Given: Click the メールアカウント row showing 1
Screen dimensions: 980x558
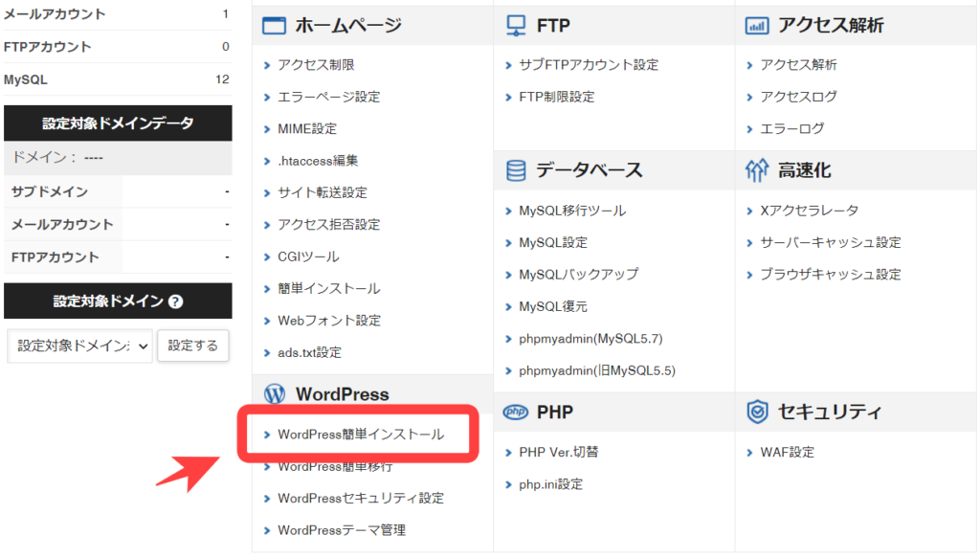Looking at the screenshot, I should point(118,14).
